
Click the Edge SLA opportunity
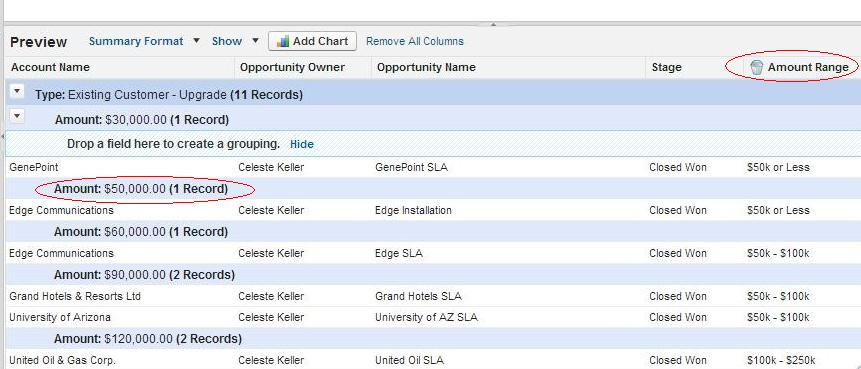(399, 254)
